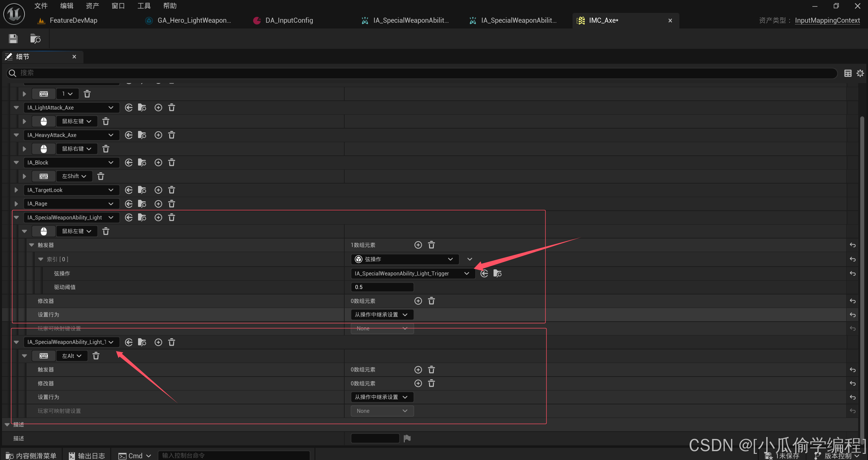Collapse the 描述 category
This screenshot has height=460, width=868.
pos(7,424)
